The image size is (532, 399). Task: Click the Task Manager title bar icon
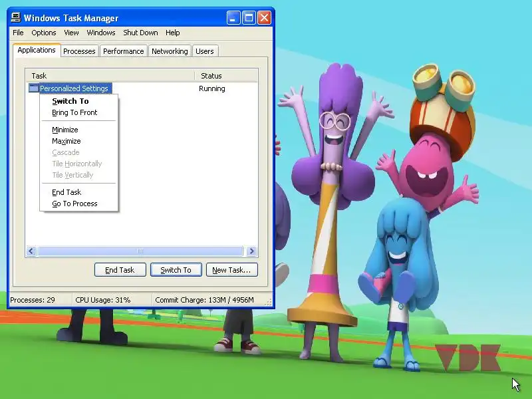(15, 17)
